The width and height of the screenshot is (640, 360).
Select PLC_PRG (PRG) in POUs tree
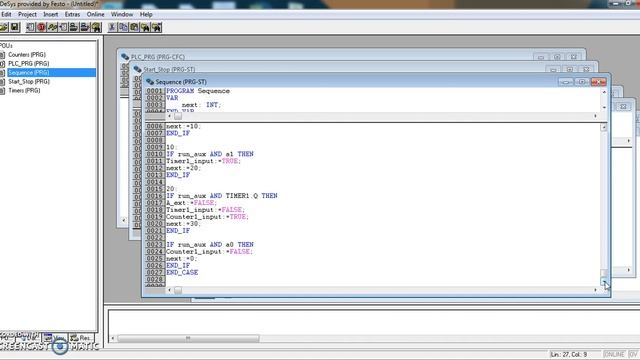click(29, 64)
